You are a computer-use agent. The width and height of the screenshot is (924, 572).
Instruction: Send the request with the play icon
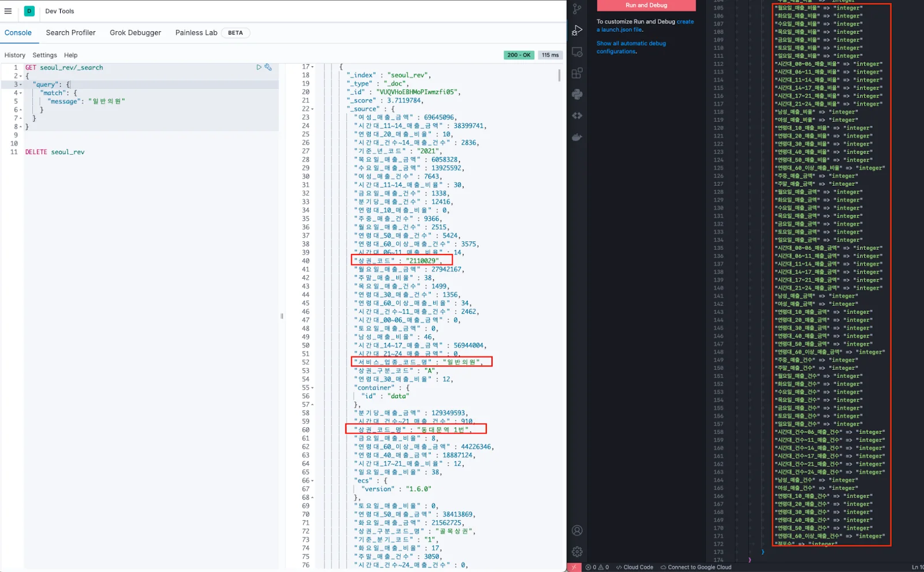(x=259, y=68)
